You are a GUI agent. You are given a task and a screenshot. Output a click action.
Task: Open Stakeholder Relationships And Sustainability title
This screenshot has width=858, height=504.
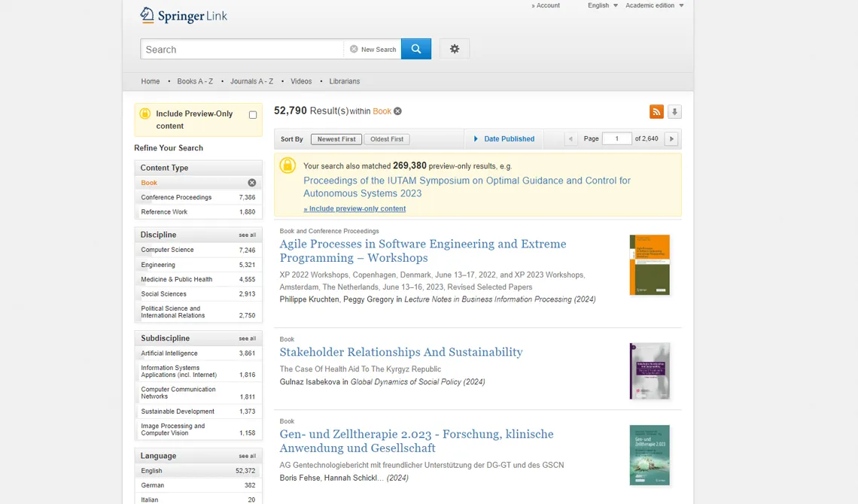point(401,352)
